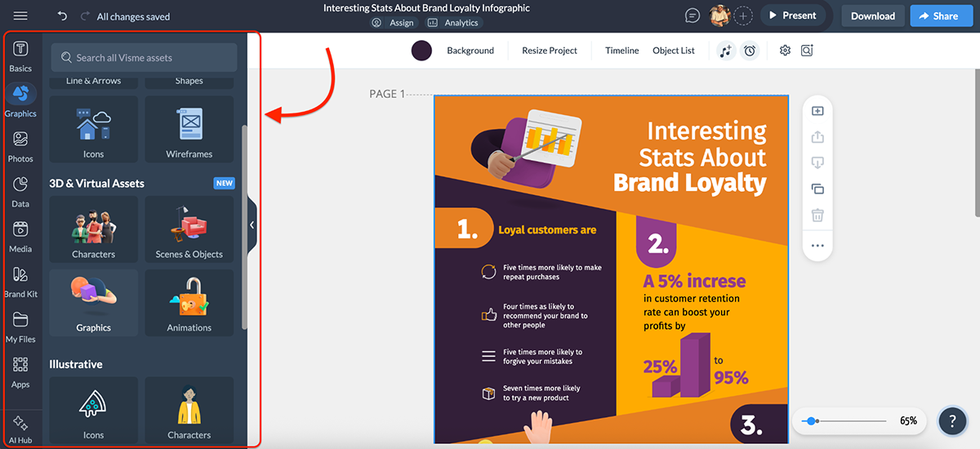Open the Shapes category

click(x=189, y=82)
